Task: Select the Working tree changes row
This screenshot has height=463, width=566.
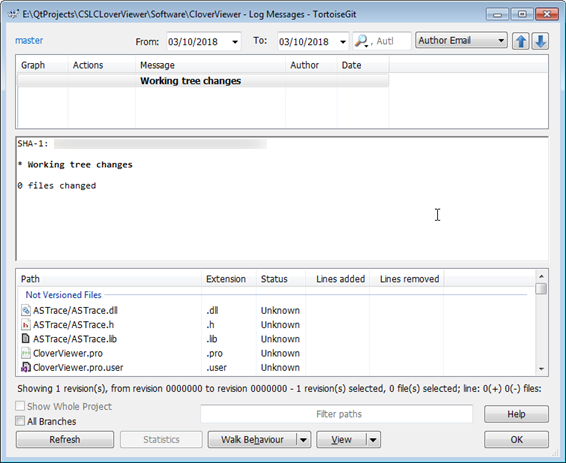Action: [x=203, y=81]
